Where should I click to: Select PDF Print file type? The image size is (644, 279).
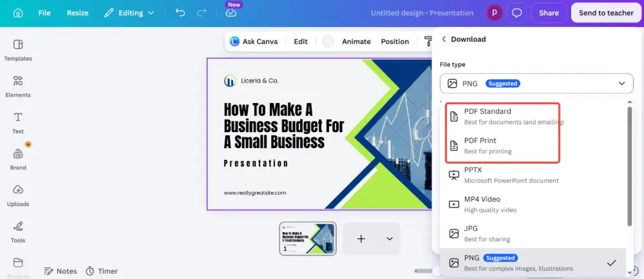[x=533, y=146]
